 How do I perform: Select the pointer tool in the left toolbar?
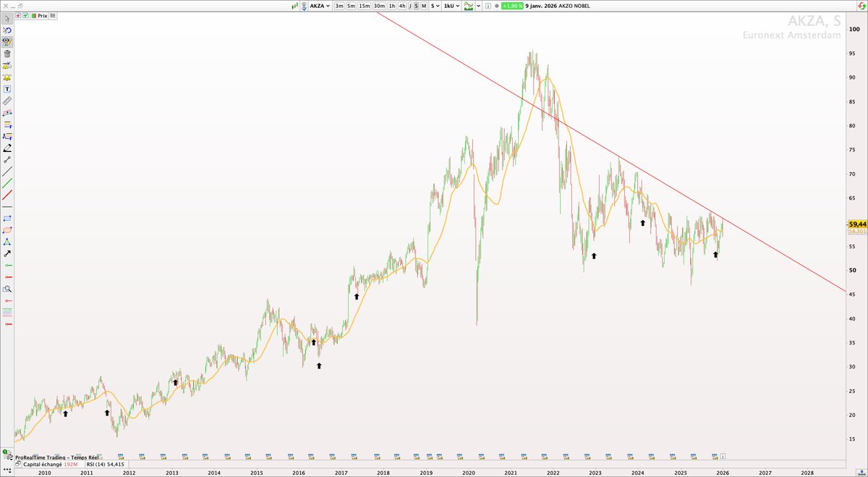tap(7, 18)
